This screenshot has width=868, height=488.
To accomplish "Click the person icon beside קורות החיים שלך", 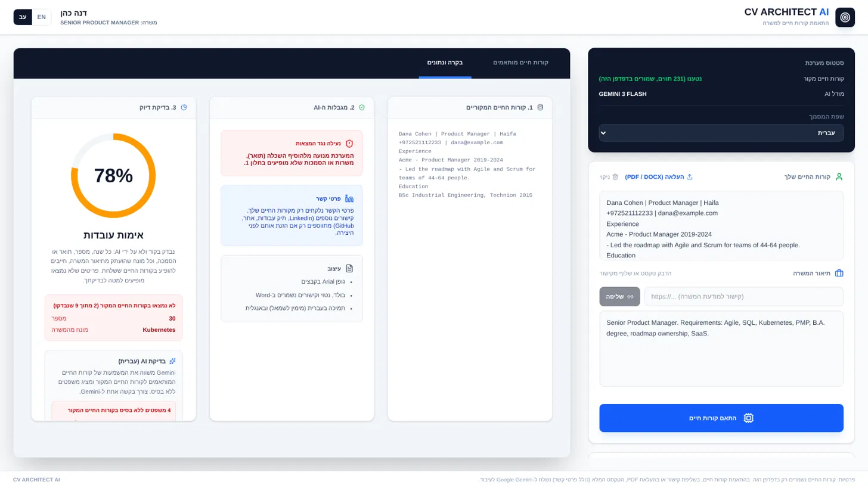I will 839,177.
